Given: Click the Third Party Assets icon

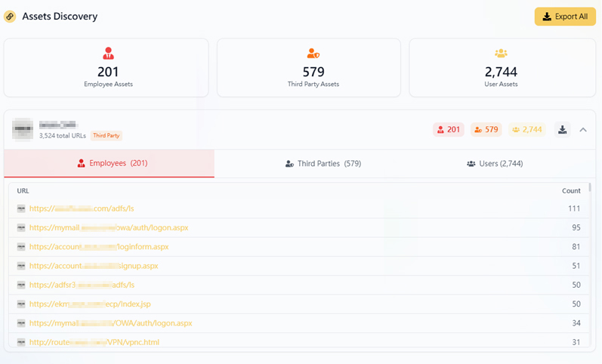Looking at the screenshot, I should pos(313,54).
